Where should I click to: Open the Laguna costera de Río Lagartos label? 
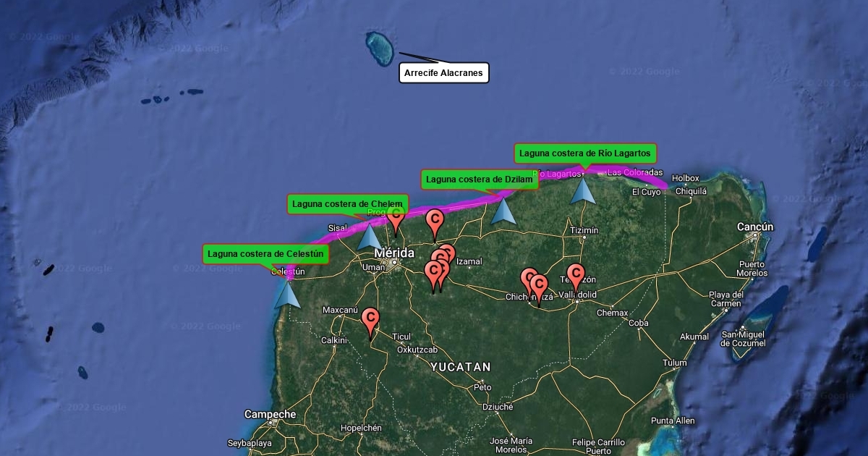pos(585,153)
